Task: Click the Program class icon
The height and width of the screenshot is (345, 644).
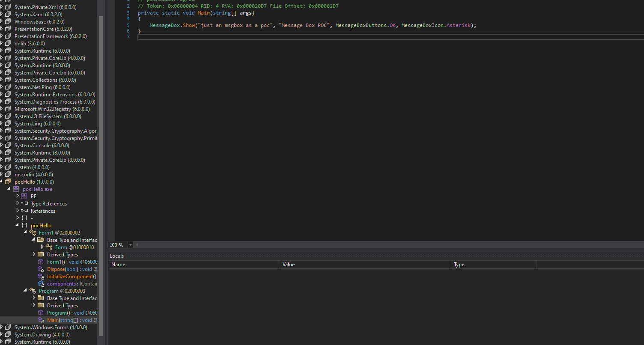Action: [33, 291]
